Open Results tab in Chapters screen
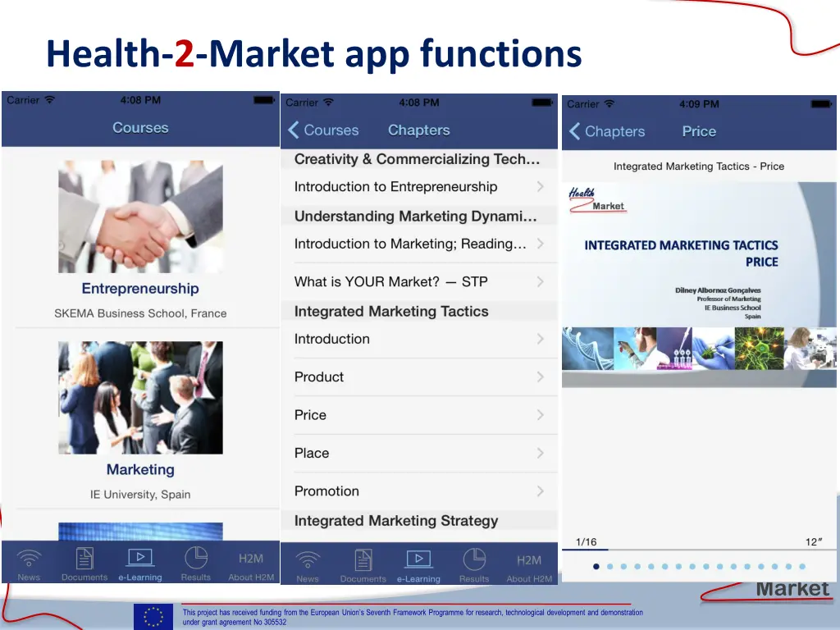Screen dimensions: 840x630 474,566
